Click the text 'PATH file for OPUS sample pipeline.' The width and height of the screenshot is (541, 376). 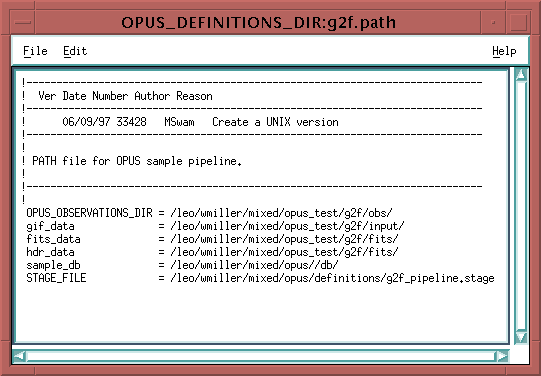tap(137, 161)
